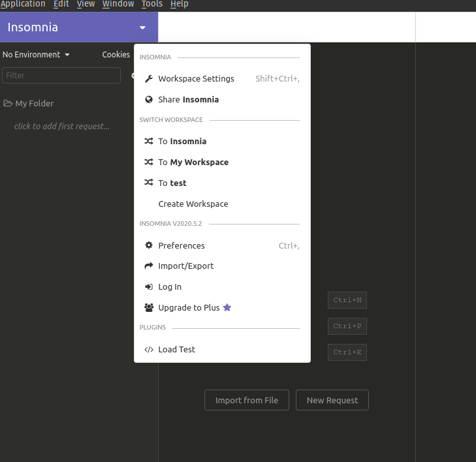
Task: Click the gear icon next to Preferences
Action: [x=149, y=245]
